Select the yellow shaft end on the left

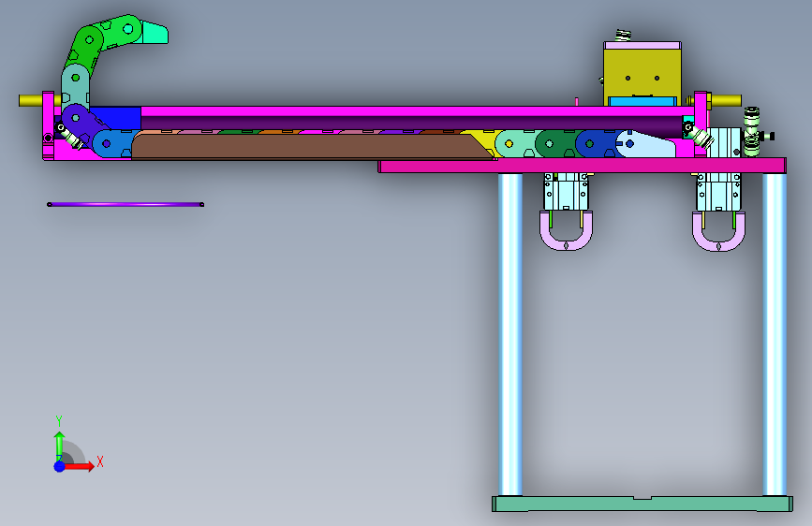click(31, 100)
